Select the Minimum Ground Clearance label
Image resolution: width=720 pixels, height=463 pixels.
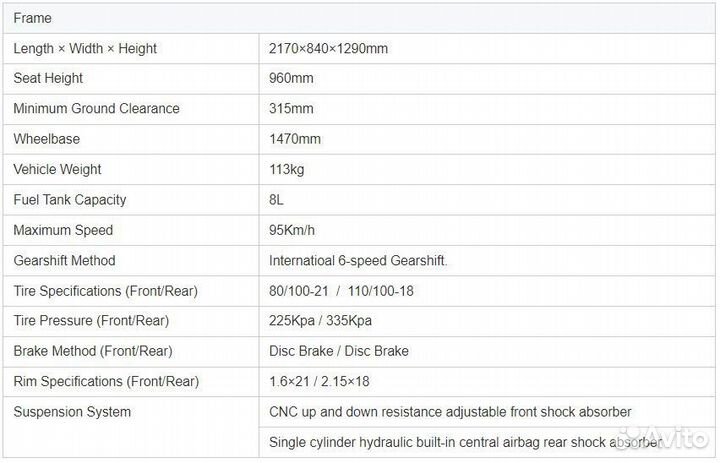(96, 108)
